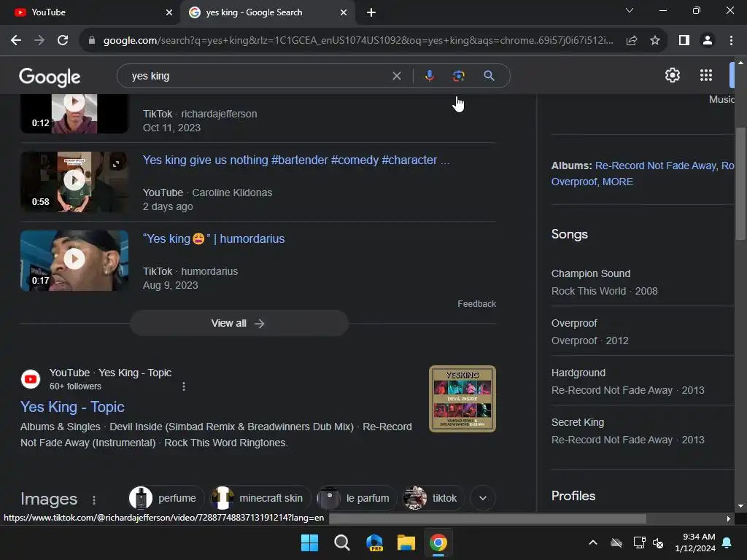Open Windows taskbar search
Viewport: 747px width, 560px height.
pos(341,542)
